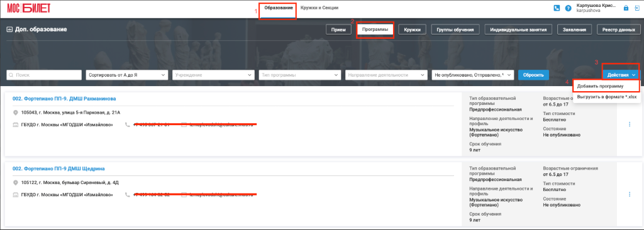Image resolution: width=644 pixels, height=230 pixels.
Task: Open the Группы обучения section
Action: click(455, 30)
